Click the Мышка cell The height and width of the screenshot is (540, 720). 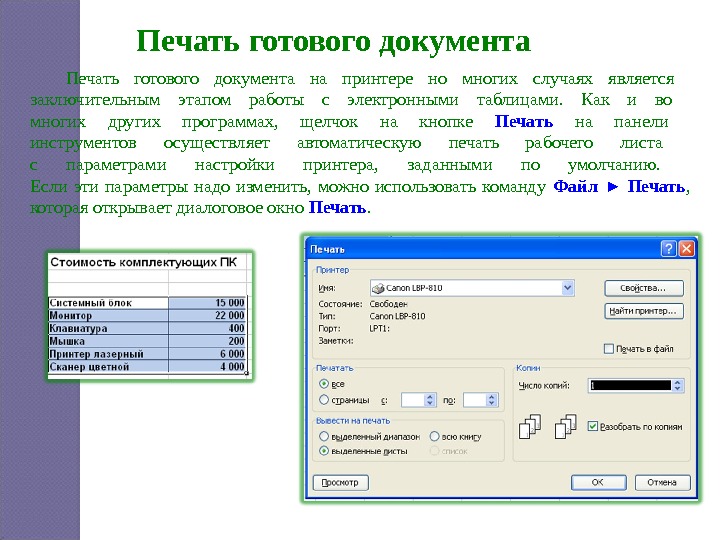(108, 341)
